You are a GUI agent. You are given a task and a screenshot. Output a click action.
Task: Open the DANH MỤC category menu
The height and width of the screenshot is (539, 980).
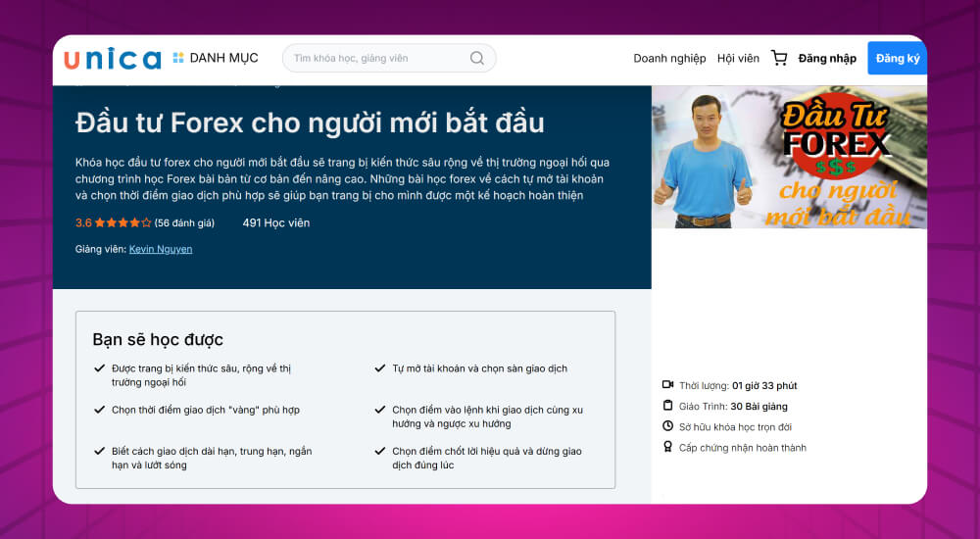coord(215,58)
